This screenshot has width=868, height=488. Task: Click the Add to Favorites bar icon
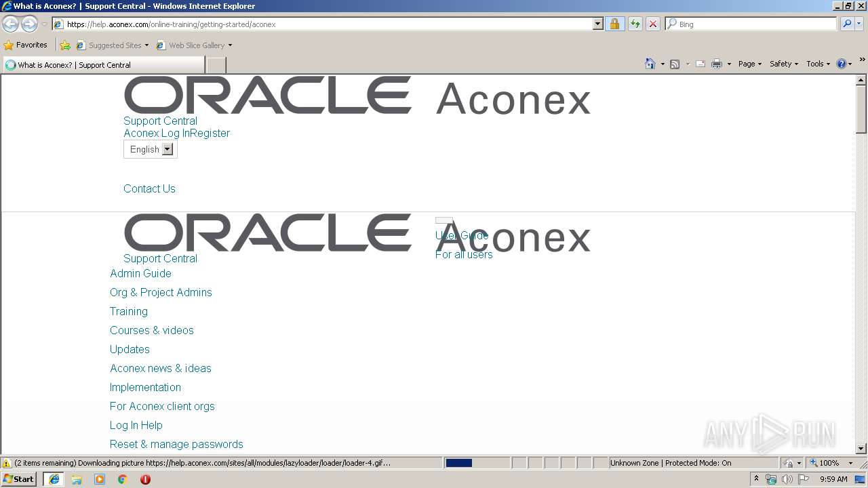(x=65, y=45)
